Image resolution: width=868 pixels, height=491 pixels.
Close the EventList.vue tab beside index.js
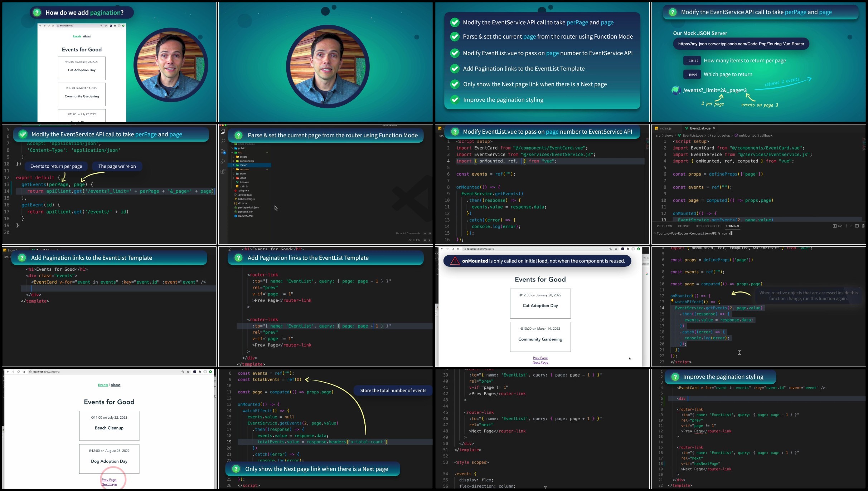tap(714, 128)
